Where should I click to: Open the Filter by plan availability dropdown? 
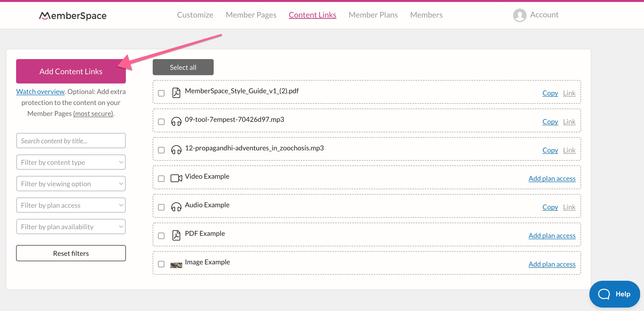71,227
